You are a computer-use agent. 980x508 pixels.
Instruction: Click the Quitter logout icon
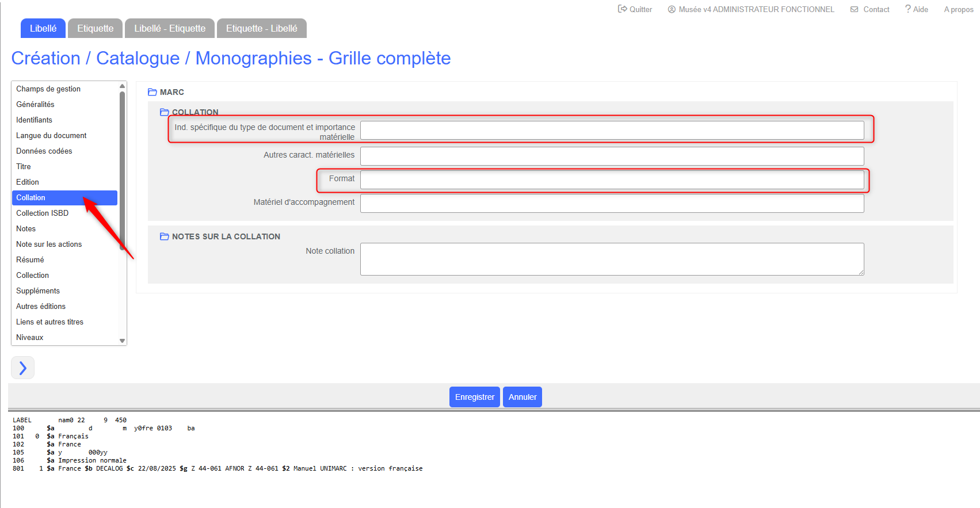click(x=622, y=9)
